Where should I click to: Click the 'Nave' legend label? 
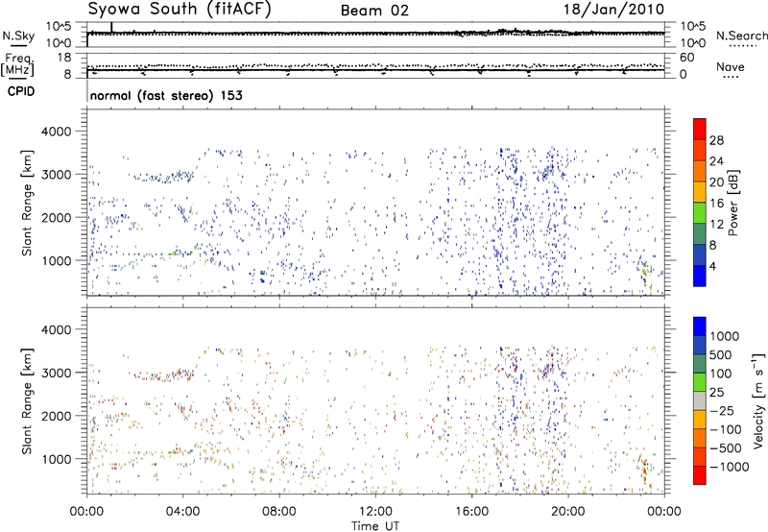731,66
